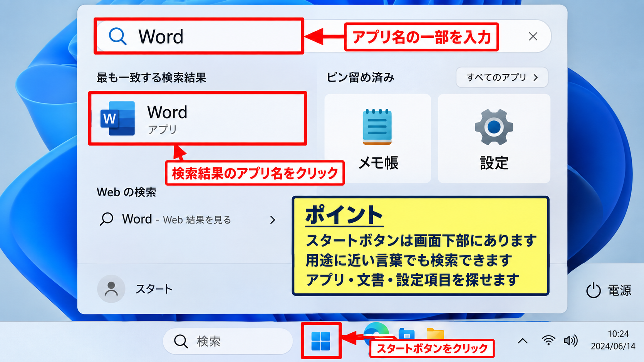This screenshot has height=362, width=644.
Task: Click the Web の検索 heading
Action: click(x=126, y=192)
